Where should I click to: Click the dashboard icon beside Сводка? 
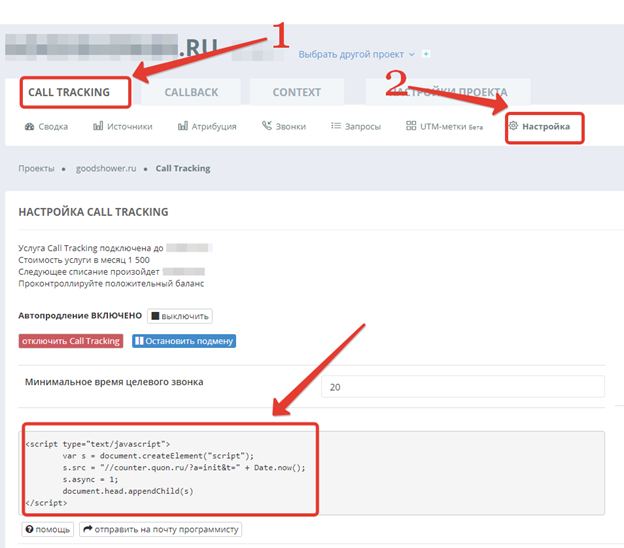click(29, 127)
